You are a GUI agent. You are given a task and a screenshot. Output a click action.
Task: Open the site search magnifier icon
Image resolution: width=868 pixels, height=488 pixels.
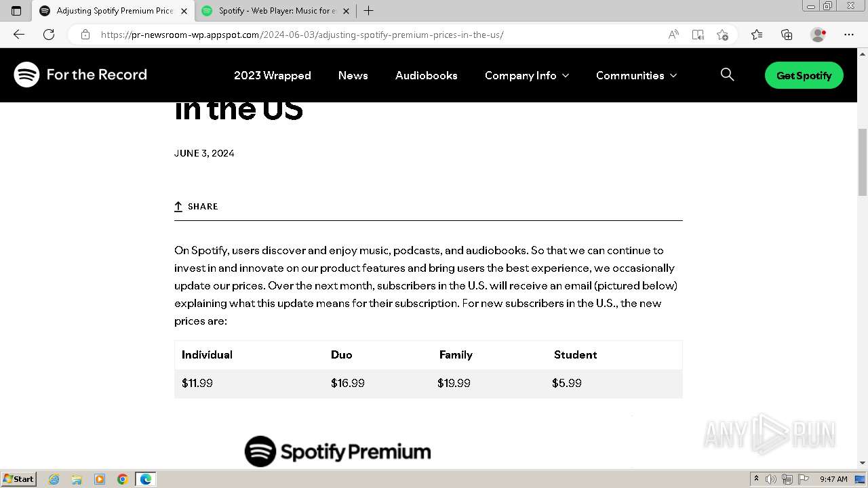pos(727,75)
